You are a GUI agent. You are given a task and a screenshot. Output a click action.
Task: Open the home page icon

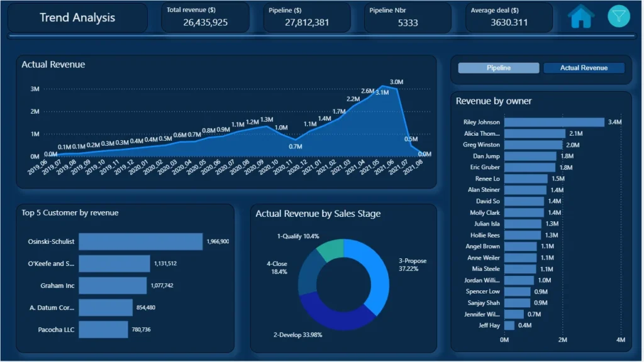point(580,17)
